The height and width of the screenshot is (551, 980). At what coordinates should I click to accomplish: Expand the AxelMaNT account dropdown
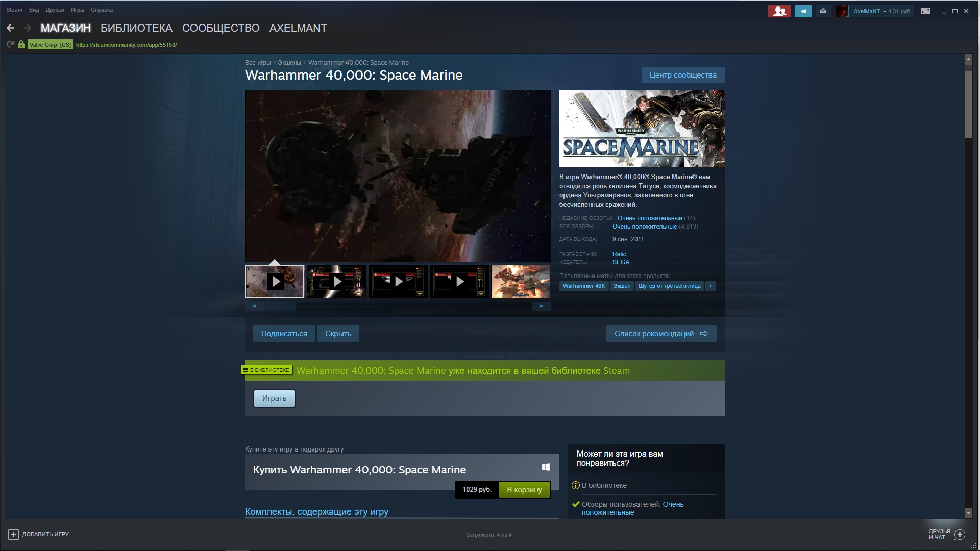[870, 11]
